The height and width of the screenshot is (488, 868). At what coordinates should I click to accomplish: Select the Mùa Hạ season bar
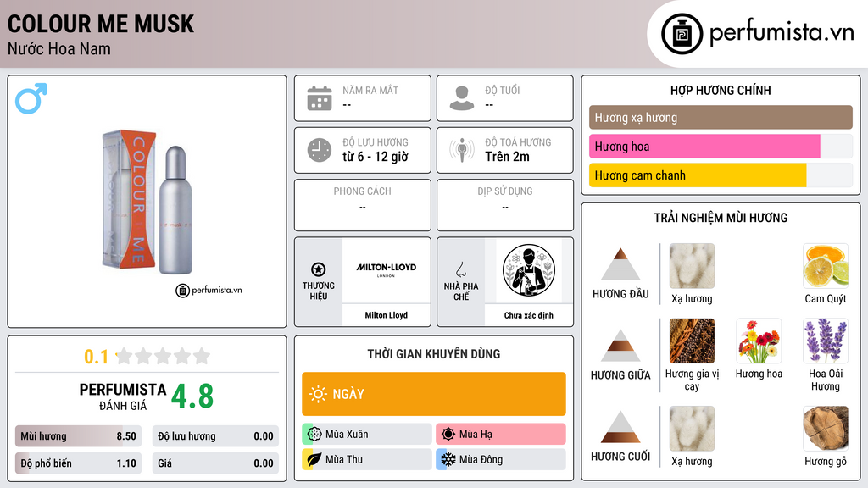click(501, 434)
